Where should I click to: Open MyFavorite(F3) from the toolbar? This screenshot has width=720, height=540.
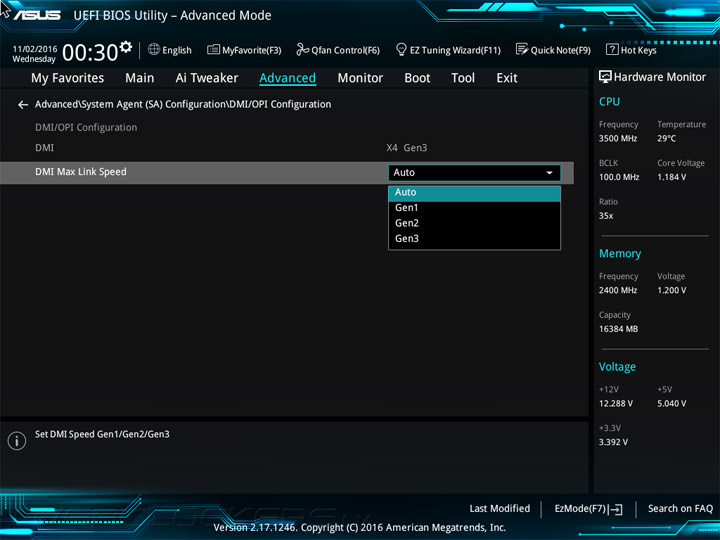pyautogui.click(x=244, y=50)
